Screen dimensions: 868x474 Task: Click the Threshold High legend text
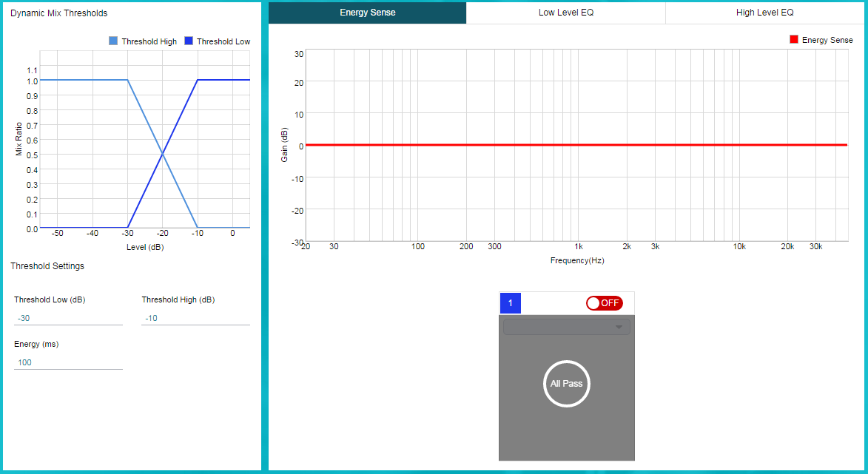149,41
